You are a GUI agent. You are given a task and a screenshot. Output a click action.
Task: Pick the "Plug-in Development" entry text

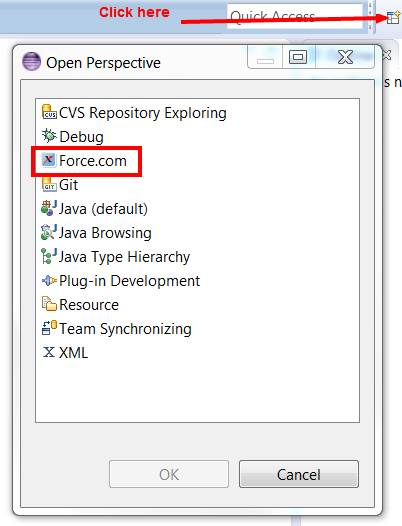point(130,281)
